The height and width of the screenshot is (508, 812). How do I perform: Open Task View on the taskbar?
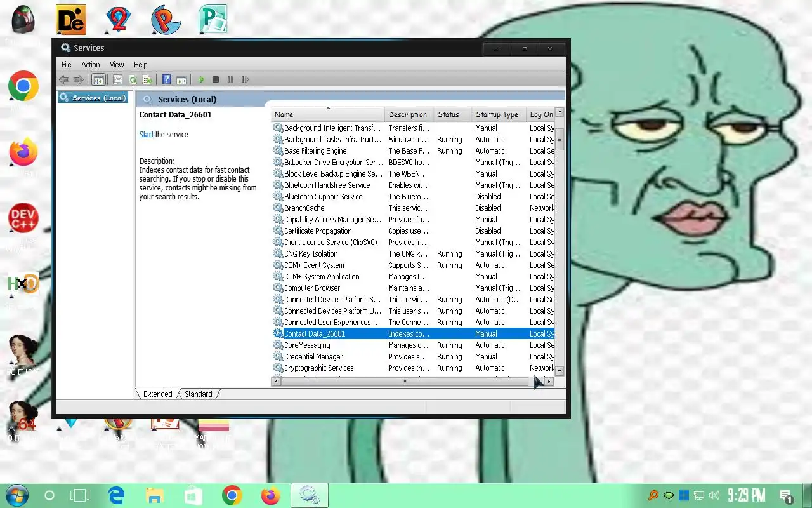click(x=80, y=495)
